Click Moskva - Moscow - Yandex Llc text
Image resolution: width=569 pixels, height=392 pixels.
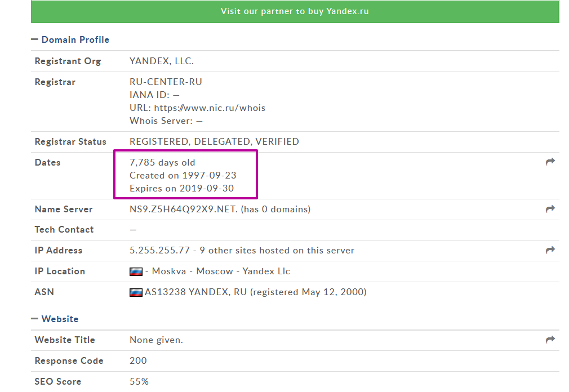(221, 271)
